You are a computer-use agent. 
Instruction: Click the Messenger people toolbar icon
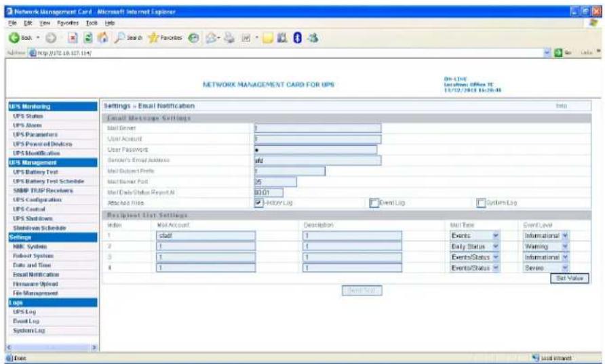tap(313, 38)
